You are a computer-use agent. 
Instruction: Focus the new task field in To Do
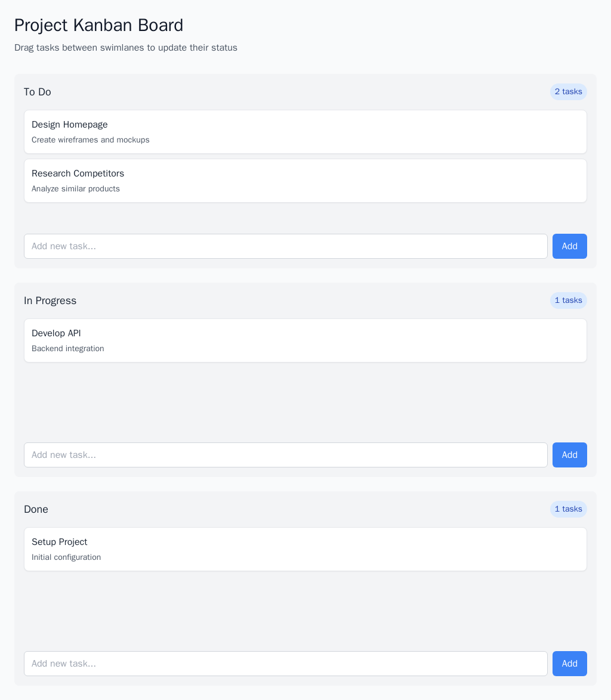(285, 246)
